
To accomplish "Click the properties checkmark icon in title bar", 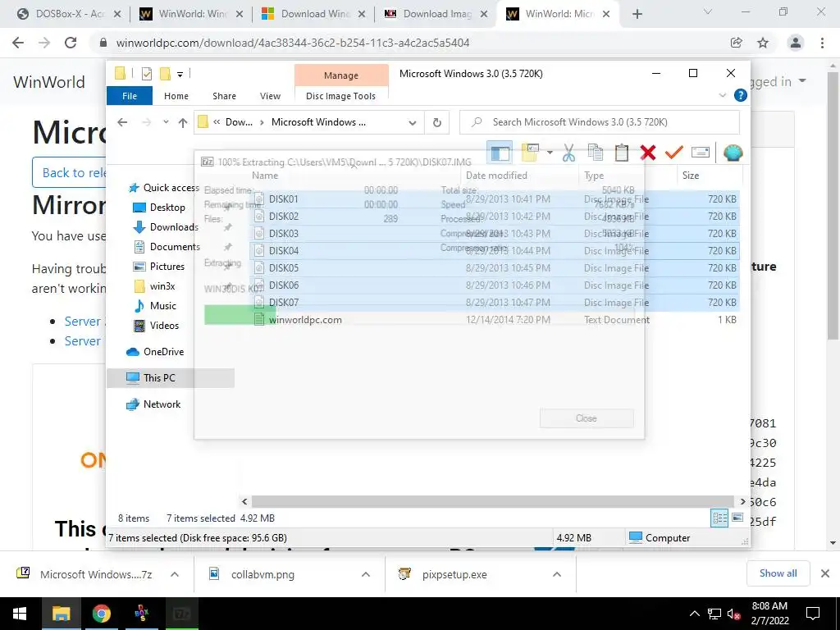I will pos(146,73).
